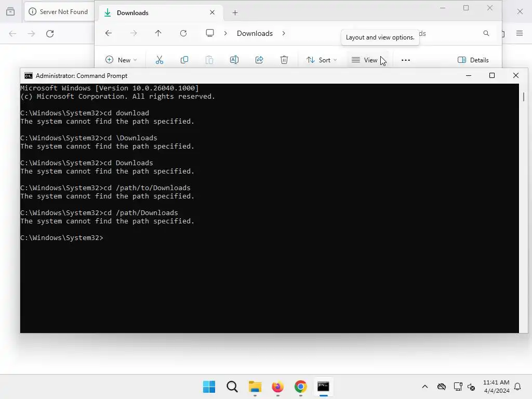Open the See more ellipsis menu in File Explorer
Viewport: 532px width, 399px height.
tap(405, 60)
